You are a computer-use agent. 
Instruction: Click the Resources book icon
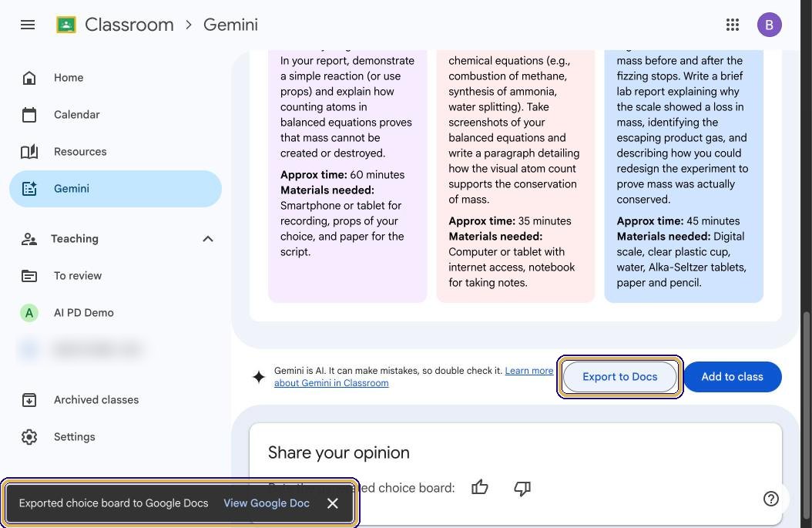point(29,152)
